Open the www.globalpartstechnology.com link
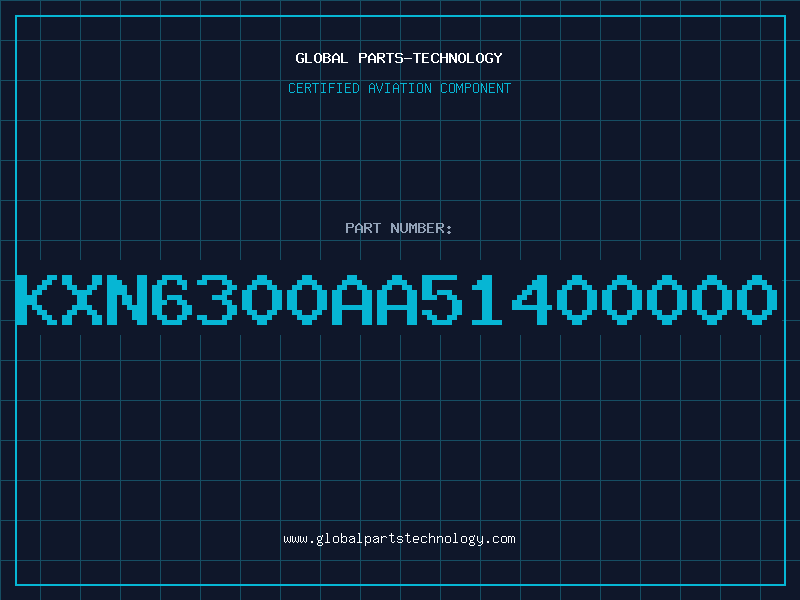800x600 pixels. [399, 539]
